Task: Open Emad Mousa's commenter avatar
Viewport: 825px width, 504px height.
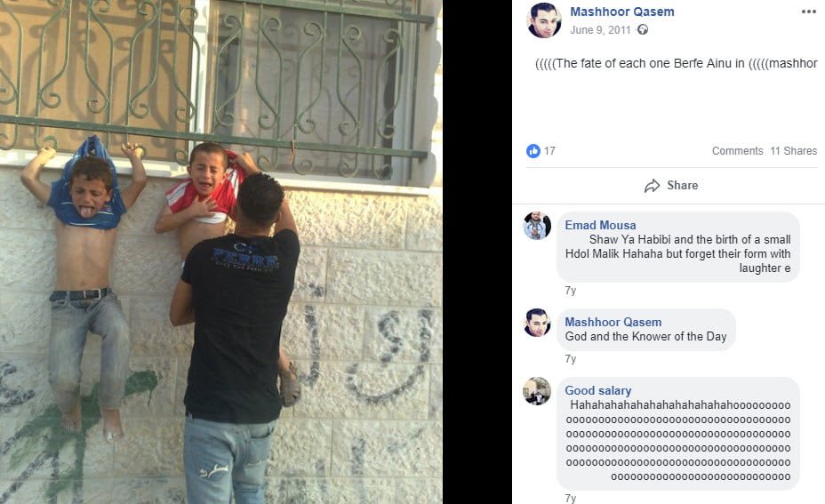Action: (x=537, y=226)
